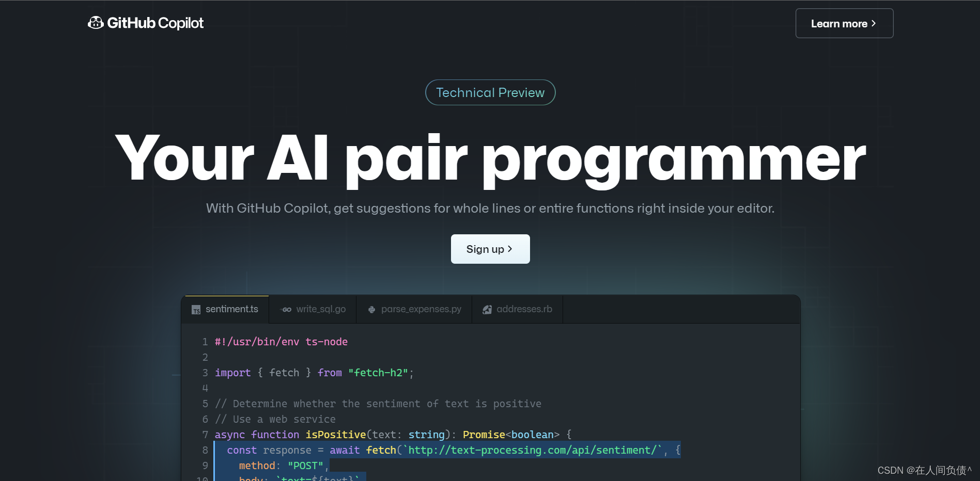Image resolution: width=980 pixels, height=481 pixels.
Task: Click the async function isPositive line
Action: click(393, 435)
